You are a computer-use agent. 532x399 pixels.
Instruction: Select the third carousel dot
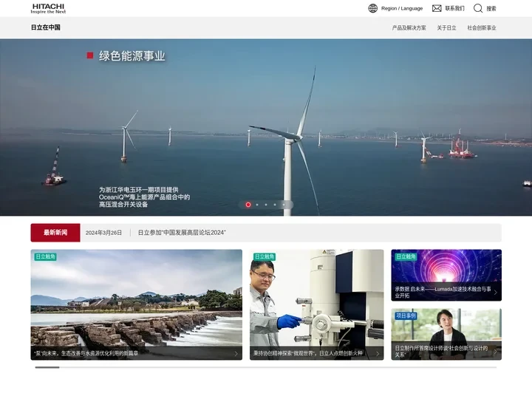pyautogui.click(x=266, y=205)
